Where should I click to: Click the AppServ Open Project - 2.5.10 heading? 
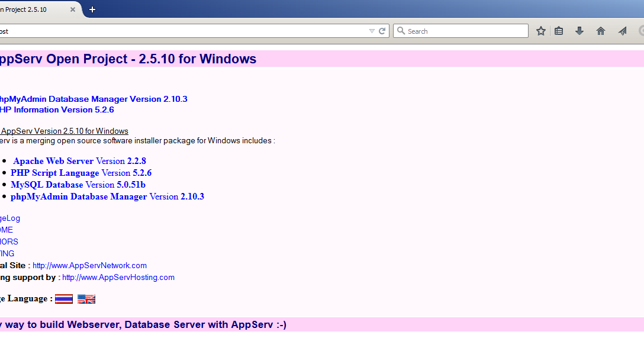coord(128,59)
